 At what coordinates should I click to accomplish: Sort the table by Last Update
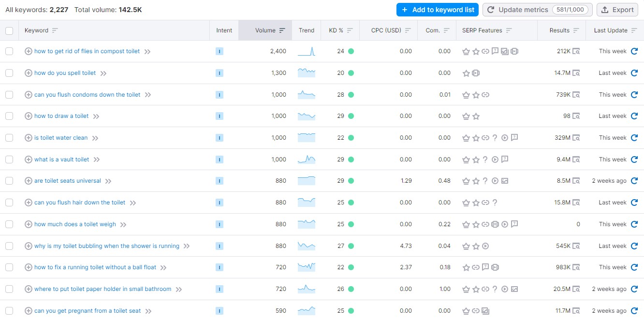[x=614, y=30]
